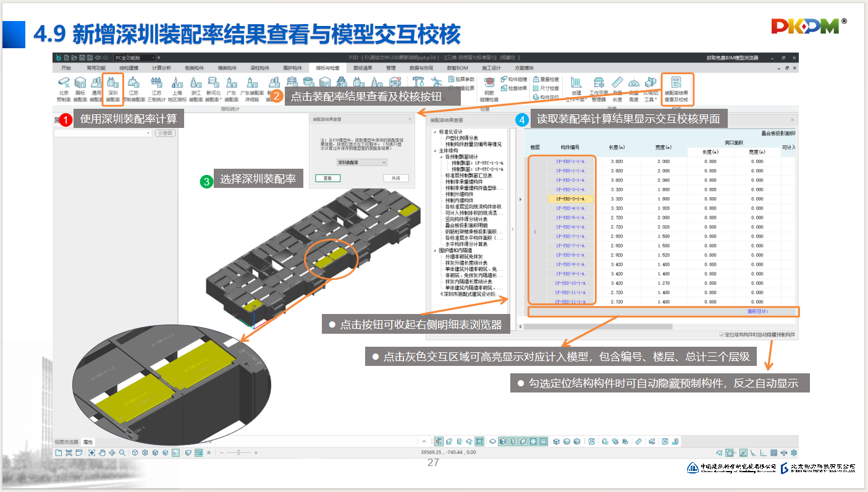Screen dimensions: 868x492
Task: Click the undo arrow in quick access toolbar
Action: (x=98, y=57)
